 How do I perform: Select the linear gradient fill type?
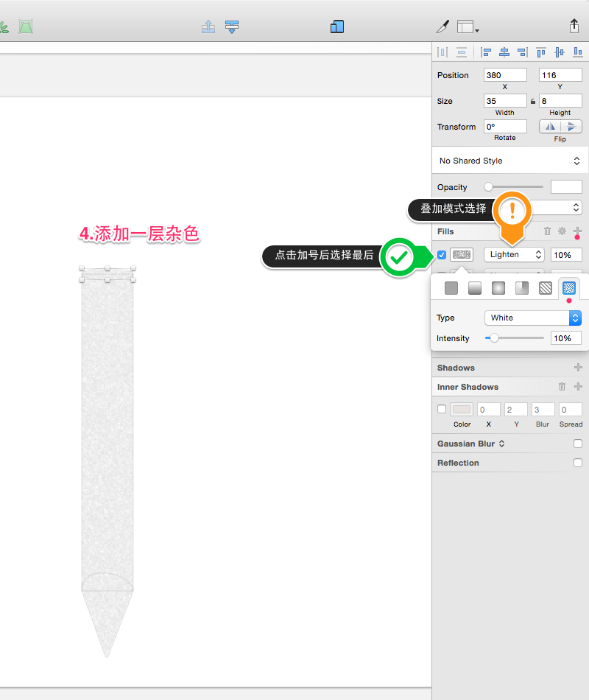coord(475,288)
